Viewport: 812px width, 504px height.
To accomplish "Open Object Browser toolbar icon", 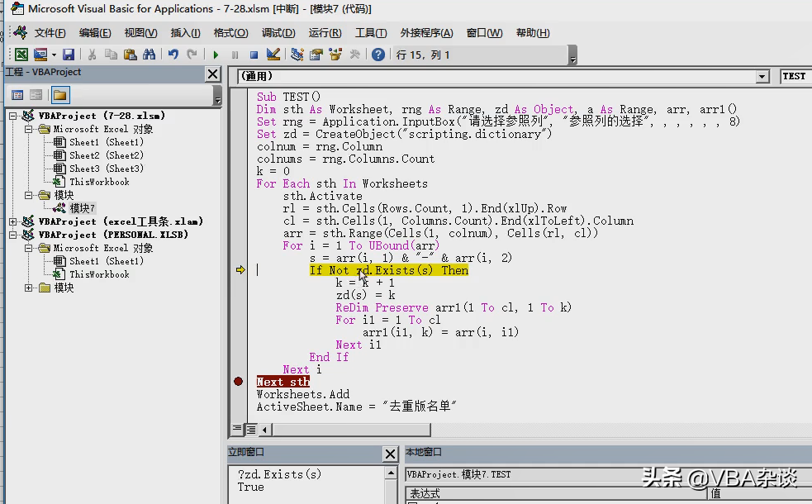I will 335,55.
